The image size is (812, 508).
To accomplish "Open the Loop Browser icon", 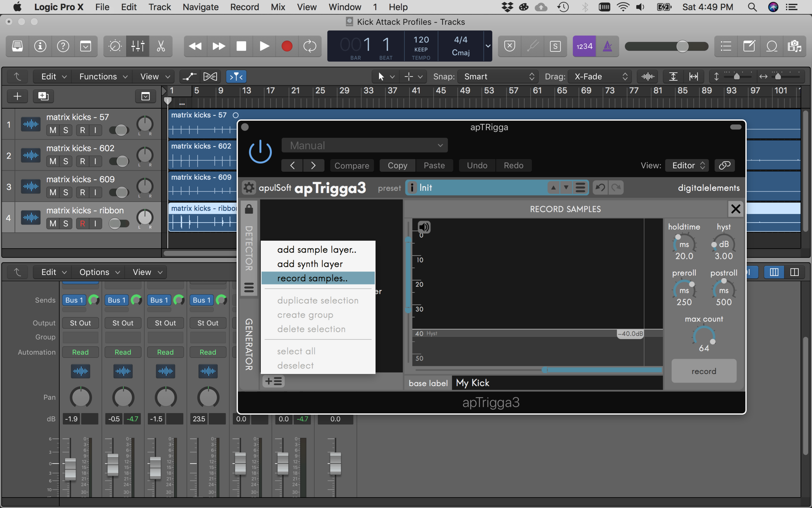I will click(x=772, y=46).
